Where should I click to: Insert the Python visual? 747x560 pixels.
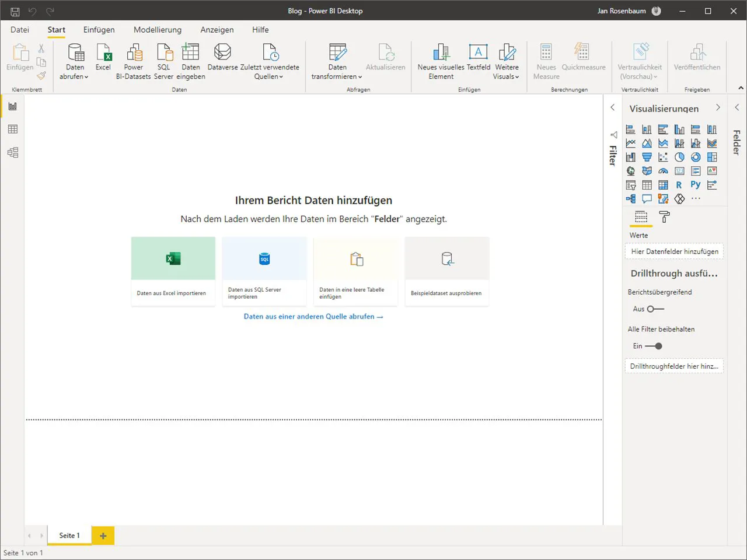coord(696,185)
